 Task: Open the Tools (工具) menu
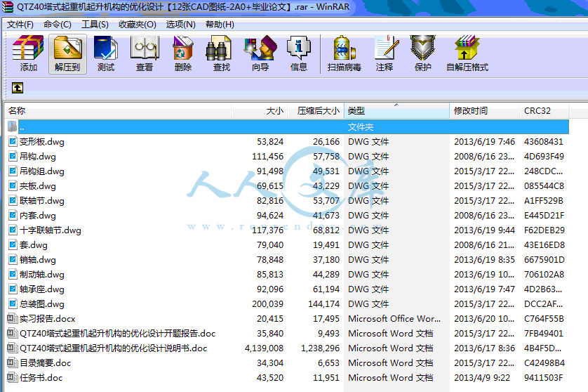coord(95,25)
